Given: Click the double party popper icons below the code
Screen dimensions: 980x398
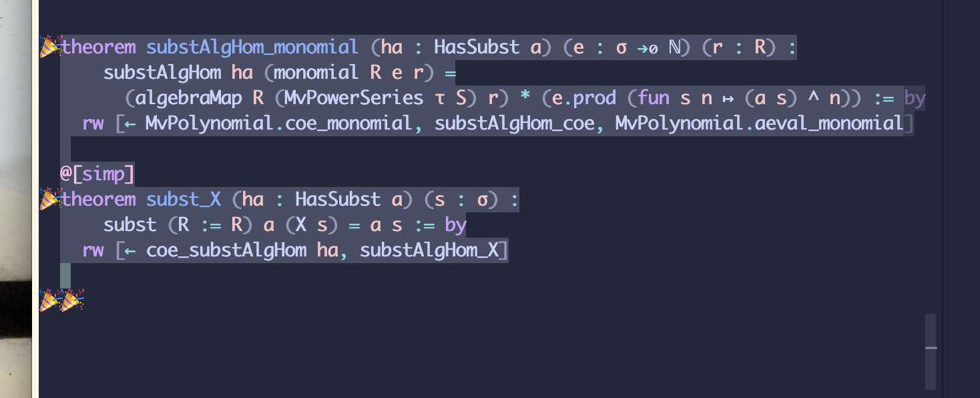Looking at the screenshot, I should point(61,301).
